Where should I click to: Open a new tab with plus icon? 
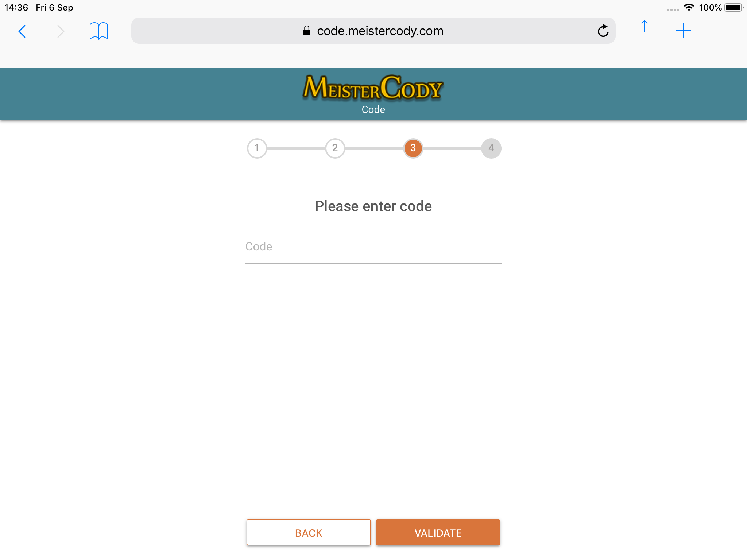[684, 31]
